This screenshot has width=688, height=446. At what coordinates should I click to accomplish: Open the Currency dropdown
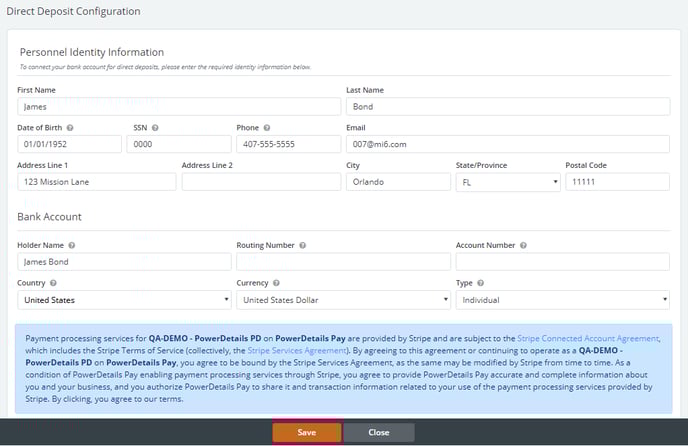[343, 300]
